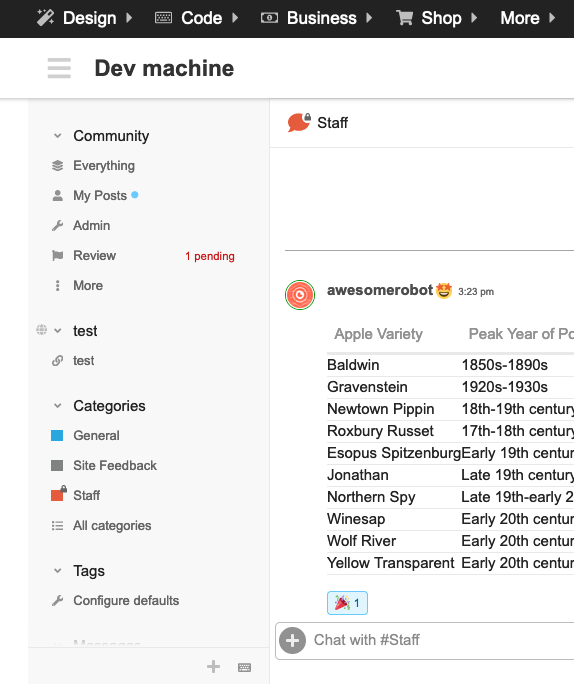574x684 pixels.
Task: Expand the Code menu arrow
Action: [x=235, y=18]
